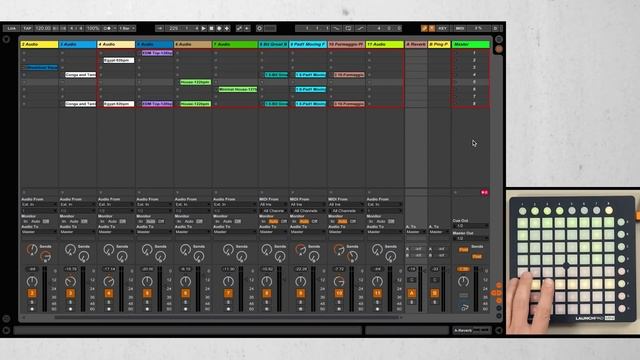Screen dimensions: 640x360
Task: Open track 8 All Channels dropdown
Action: coord(273,211)
